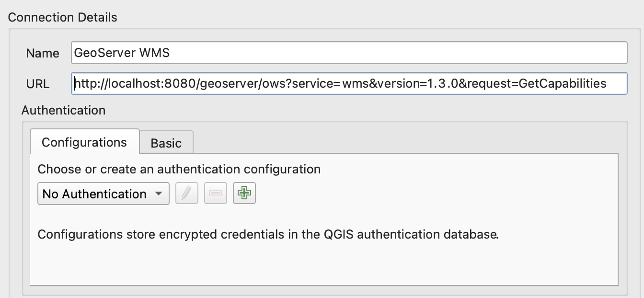Select the Configurations tab
This screenshot has width=644, height=298.
click(x=84, y=142)
